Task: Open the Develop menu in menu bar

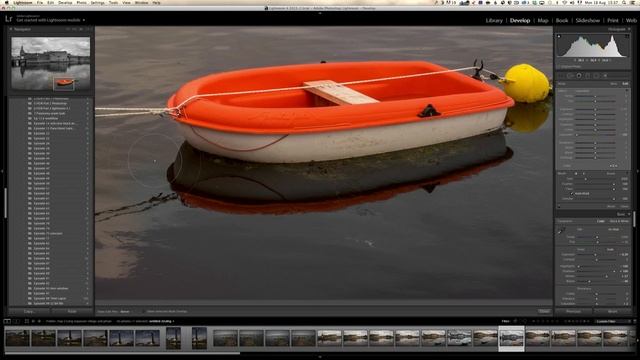Action: pyautogui.click(x=65, y=2)
